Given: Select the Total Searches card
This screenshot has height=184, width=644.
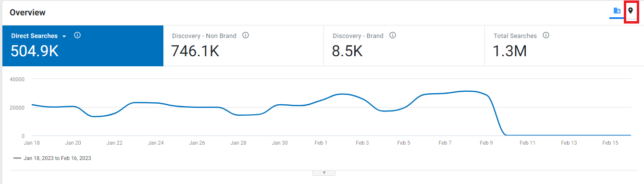Looking at the screenshot, I should click(x=564, y=46).
